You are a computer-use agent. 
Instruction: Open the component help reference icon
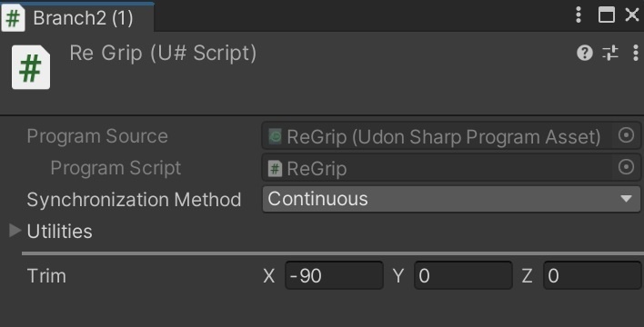[x=585, y=53]
